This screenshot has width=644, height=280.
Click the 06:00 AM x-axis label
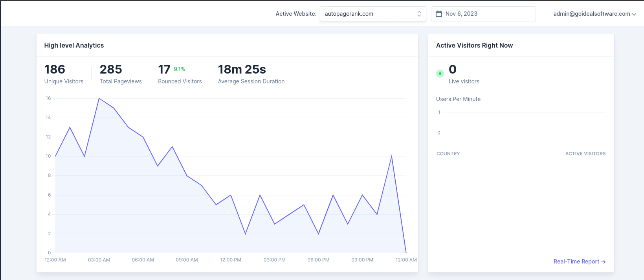(143, 260)
